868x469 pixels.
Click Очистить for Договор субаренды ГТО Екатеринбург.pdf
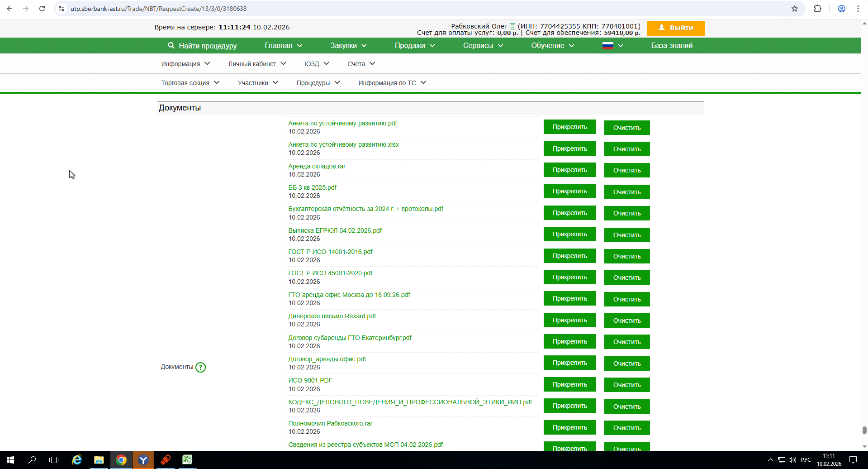[627, 342]
